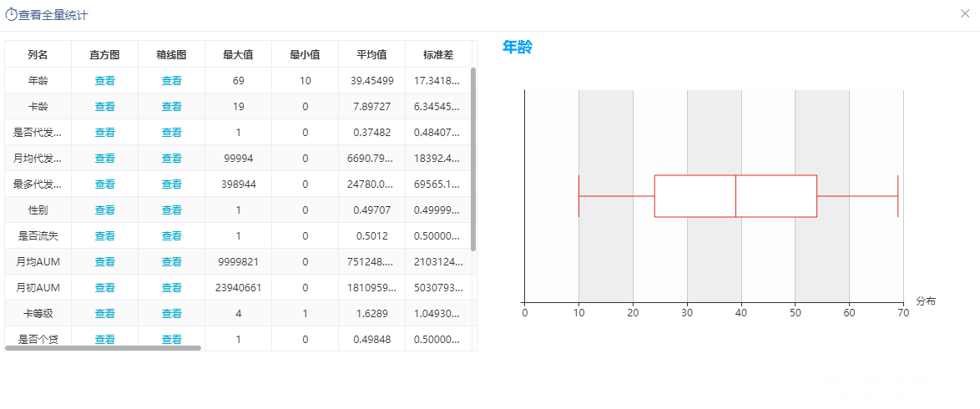Click the red boxplot box in chart

click(735, 196)
